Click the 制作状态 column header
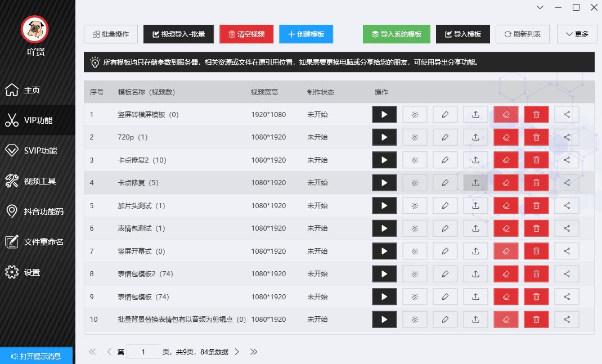Viewport: 602px width, 364px height. 321,92
